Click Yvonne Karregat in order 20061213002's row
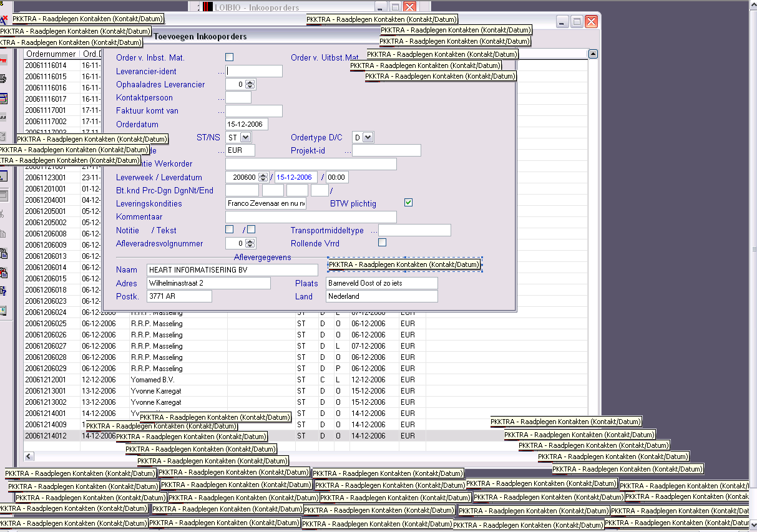Viewport: 757px width, 532px height. (157, 402)
